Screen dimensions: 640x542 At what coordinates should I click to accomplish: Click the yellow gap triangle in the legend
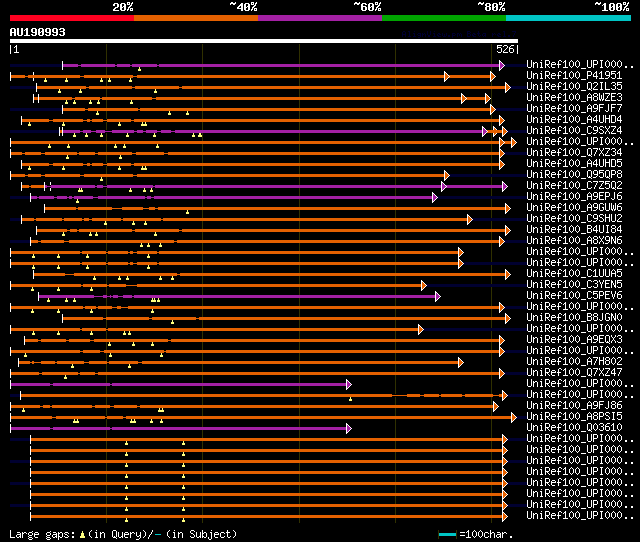tap(82, 534)
